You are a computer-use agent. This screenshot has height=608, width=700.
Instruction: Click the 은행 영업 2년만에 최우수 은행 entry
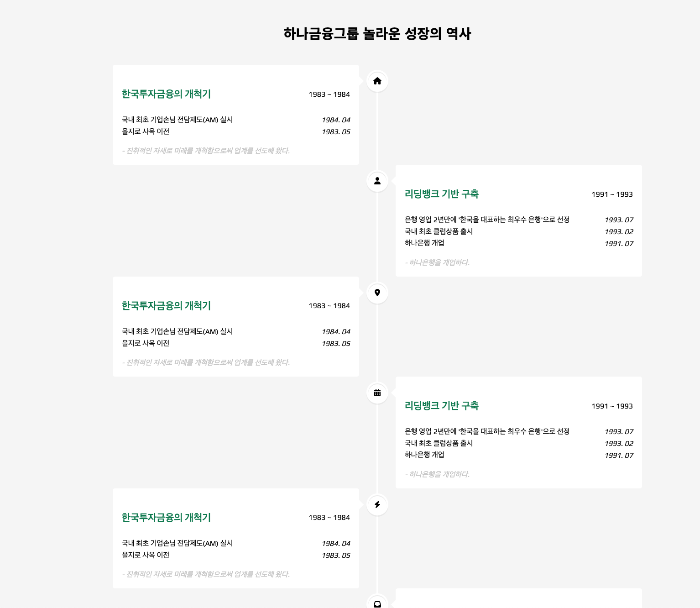point(487,220)
